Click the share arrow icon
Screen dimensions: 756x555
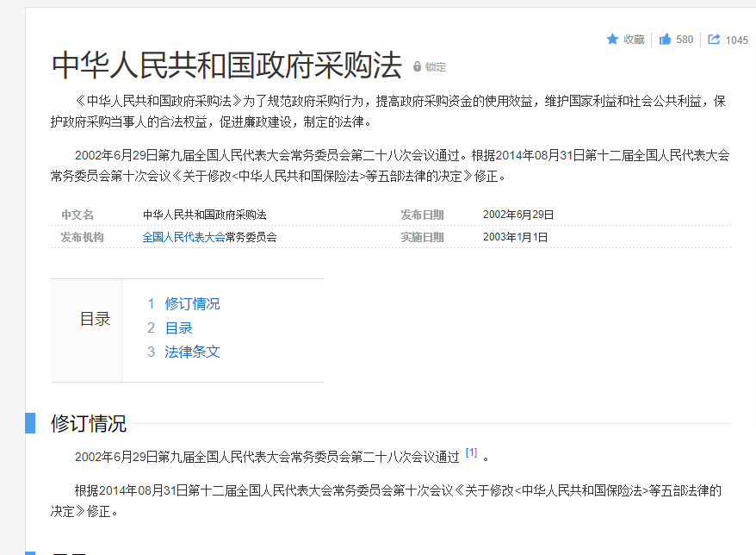(x=714, y=39)
